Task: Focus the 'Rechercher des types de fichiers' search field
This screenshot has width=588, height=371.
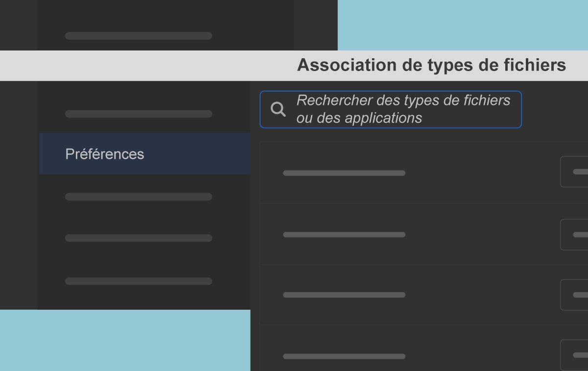Action: [x=391, y=109]
